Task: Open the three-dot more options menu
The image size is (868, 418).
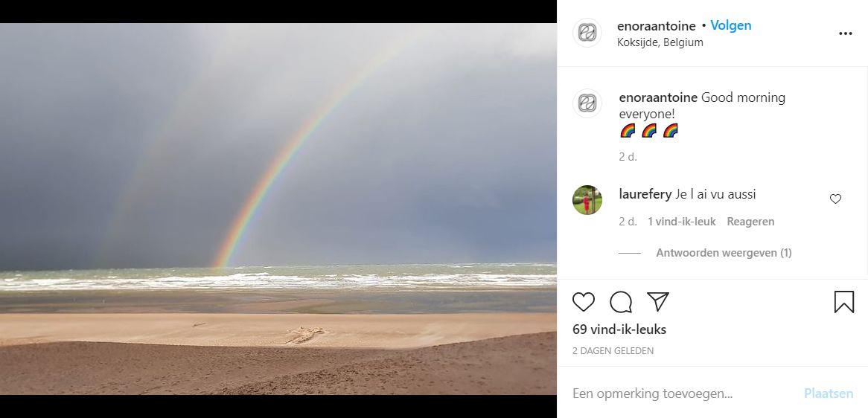Action: (x=846, y=33)
